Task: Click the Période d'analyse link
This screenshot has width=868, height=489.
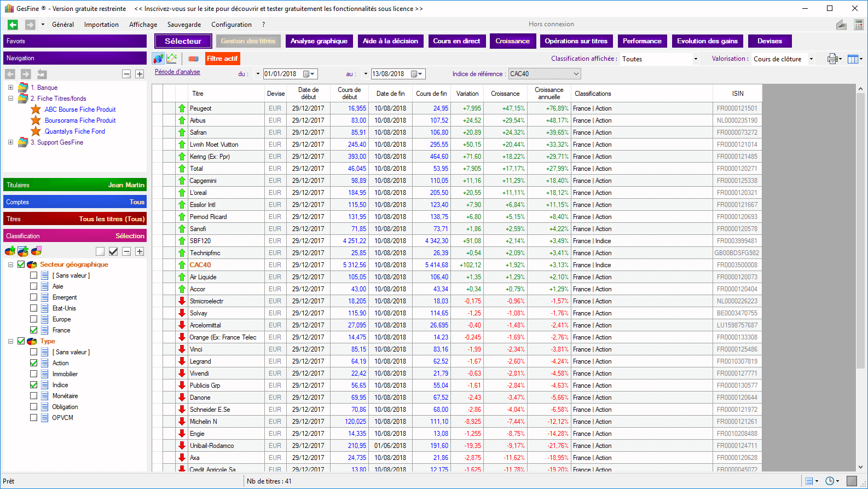Action: (x=177, y=72)
